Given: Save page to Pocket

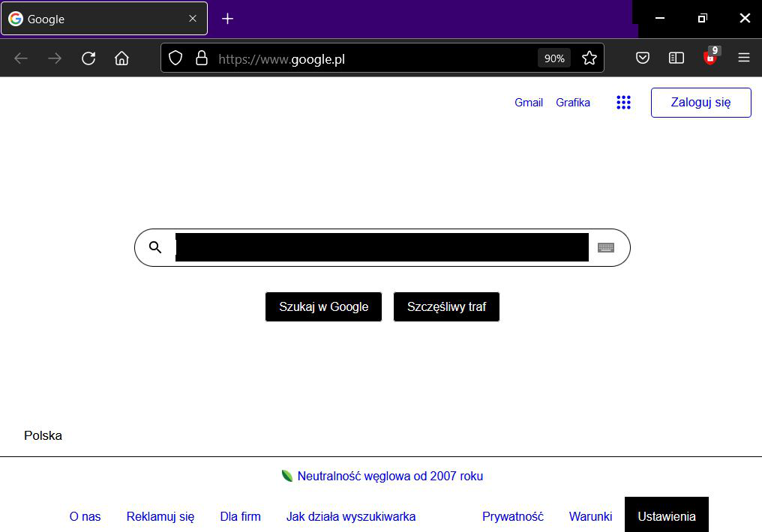Looking at the screenshot, I should click(x=643, y=58).
